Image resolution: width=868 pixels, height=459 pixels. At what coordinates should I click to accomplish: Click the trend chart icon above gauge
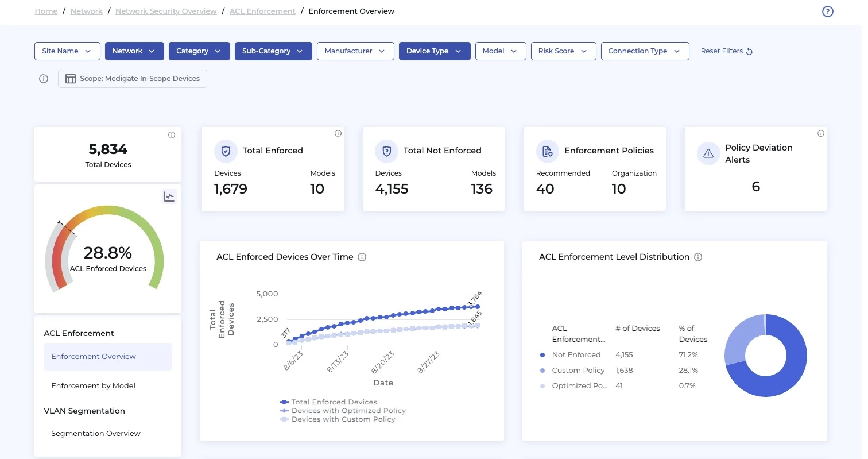(169, 196)
